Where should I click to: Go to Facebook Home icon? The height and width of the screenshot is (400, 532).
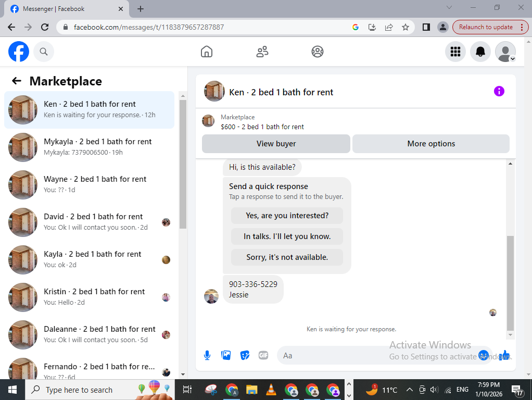[x=206, y=52]
